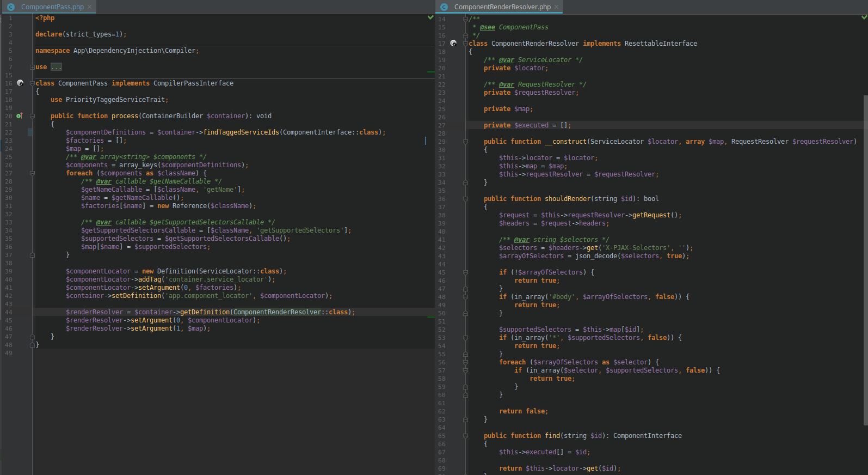Click the <?php opening tag
868x475 pixels.
click(45, 18)
